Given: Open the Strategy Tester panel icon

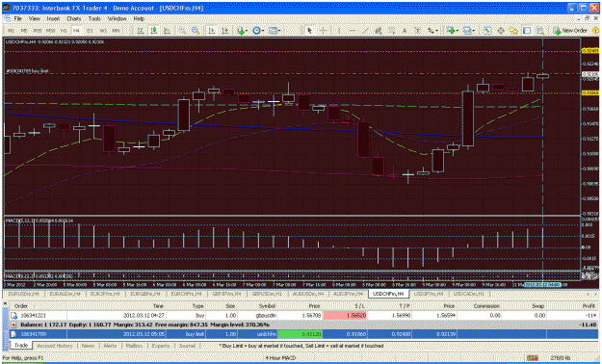Looking at the screenshot, I should point(540,31).
